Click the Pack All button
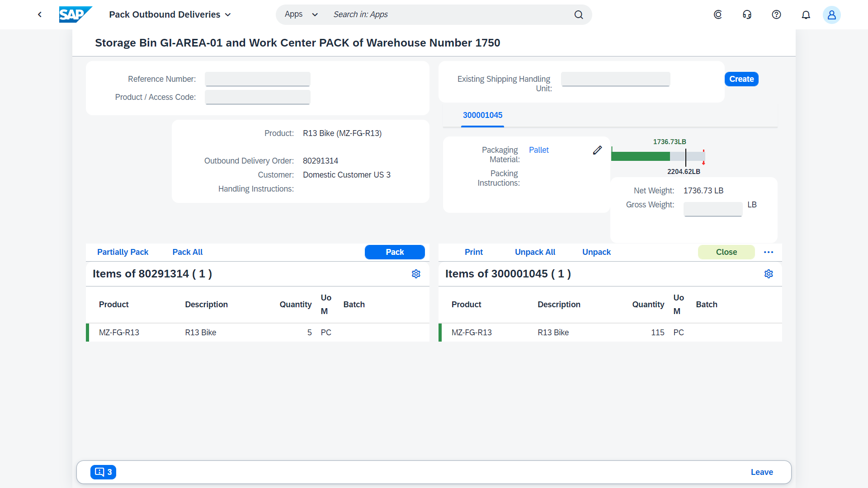The image size is (868, 488). tap(187, 252)
